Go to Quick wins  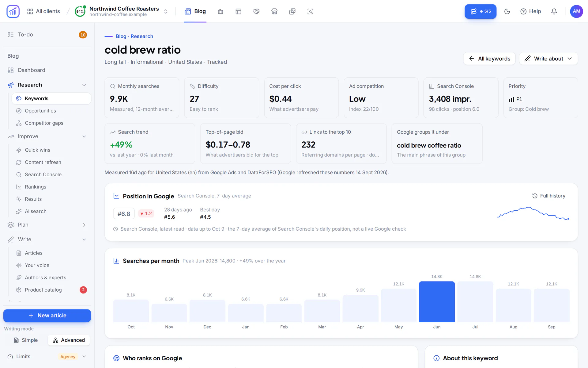pos(51,150)
